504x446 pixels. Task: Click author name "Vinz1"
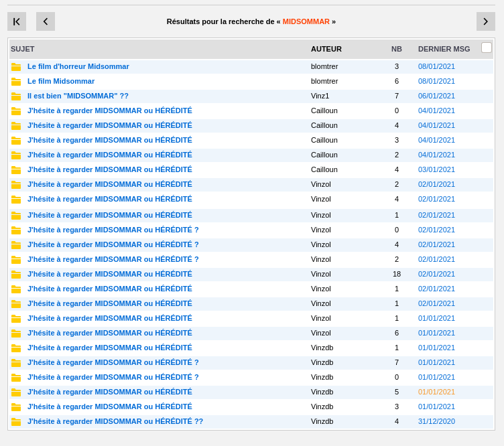(x=320, y=96)
